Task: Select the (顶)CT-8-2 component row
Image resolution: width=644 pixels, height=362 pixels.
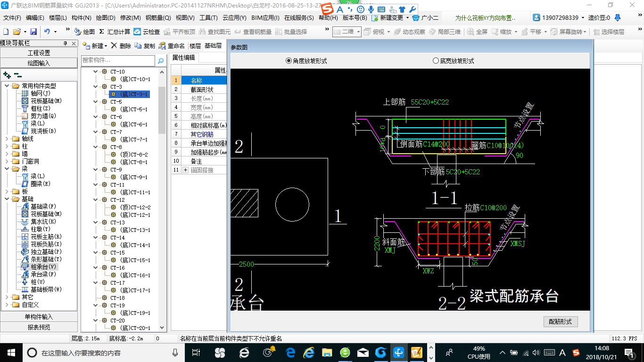Action: coord(134,155)
